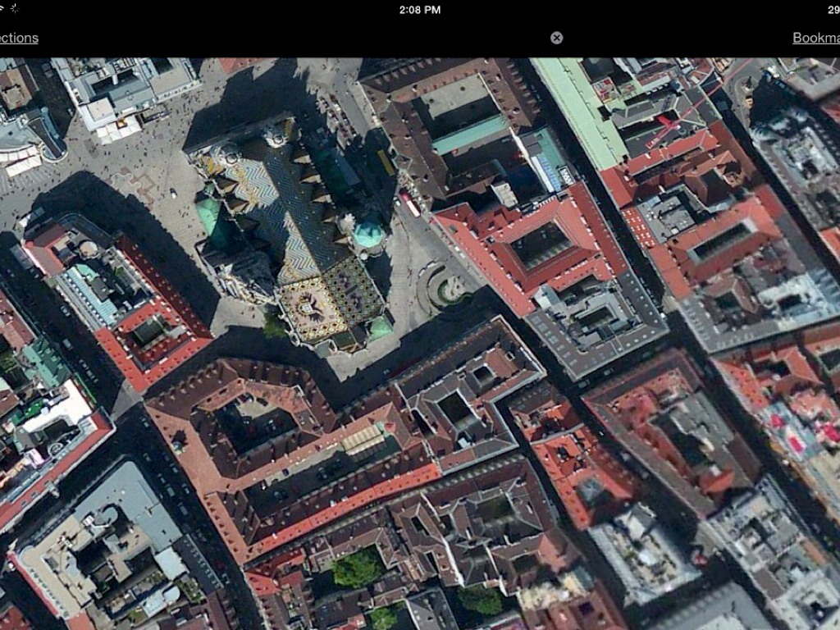Clear the search field with X icon
The width and height of the screenshot is (840, 630).
point(557,38)
